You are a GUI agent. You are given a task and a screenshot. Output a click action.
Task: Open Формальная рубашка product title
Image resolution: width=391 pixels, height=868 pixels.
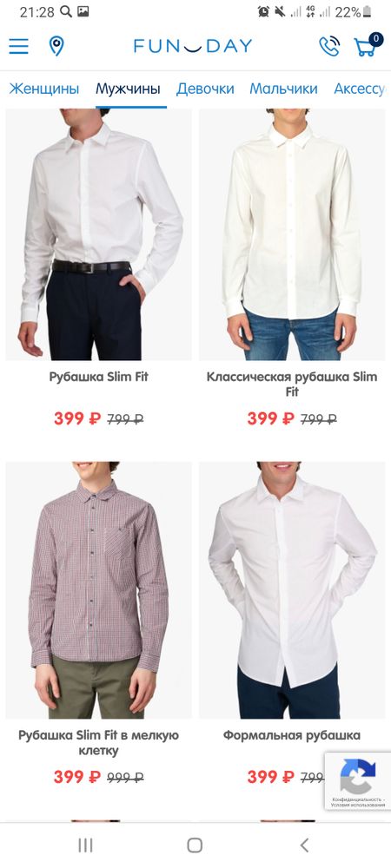[292, 736]
